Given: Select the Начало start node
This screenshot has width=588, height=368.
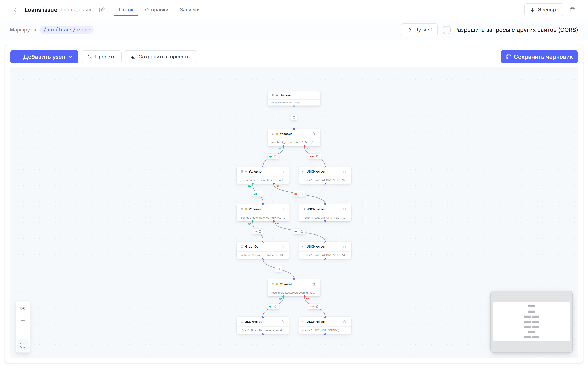Looking at the screenshot, I should click(294, 98).
